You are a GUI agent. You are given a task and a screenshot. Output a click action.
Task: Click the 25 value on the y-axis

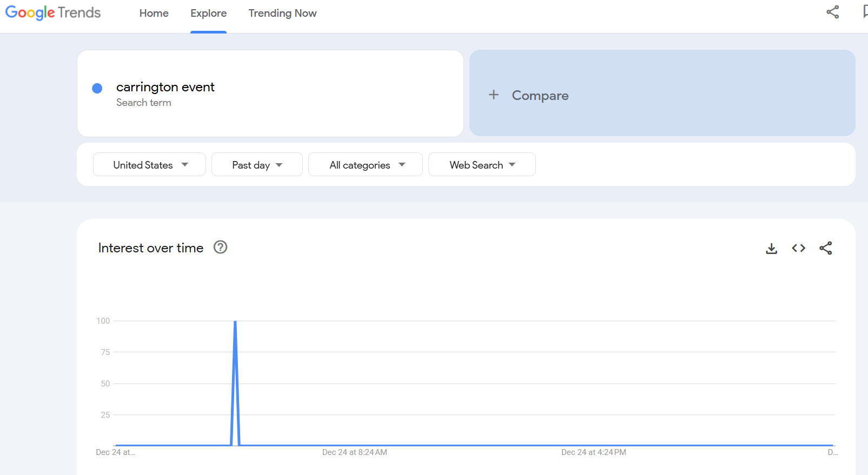tap(105, 415)
